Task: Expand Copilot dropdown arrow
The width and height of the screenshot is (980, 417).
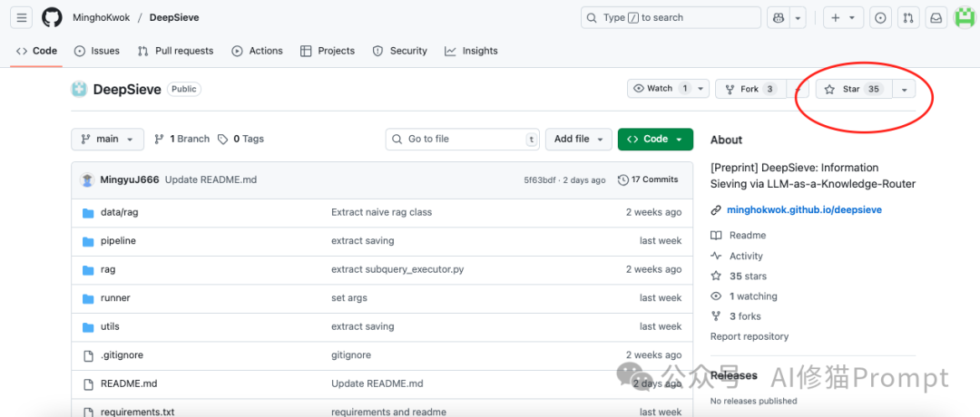Action: (x=798, y=17)
